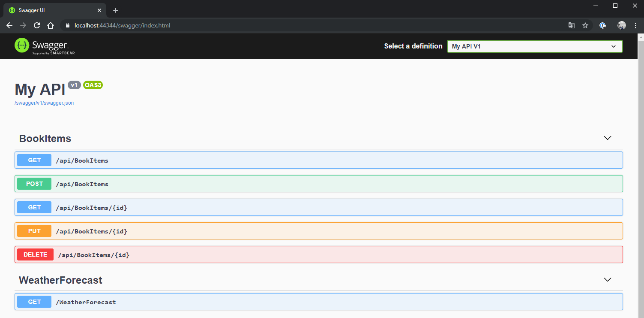Click the browser back arrow icon

point(9,25)
